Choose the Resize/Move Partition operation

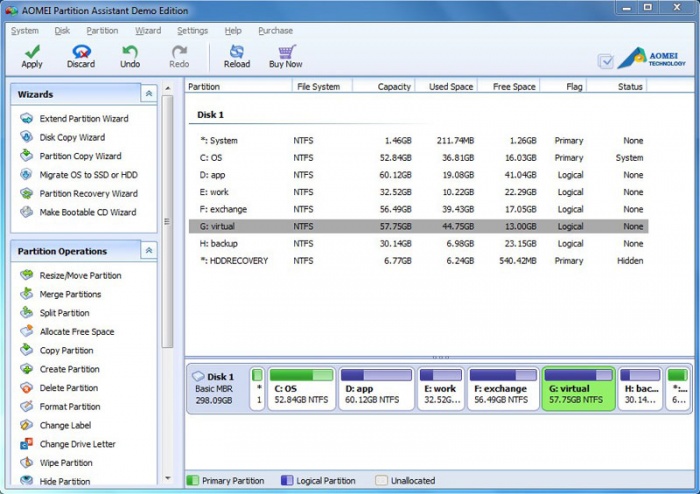coord(80,276)
